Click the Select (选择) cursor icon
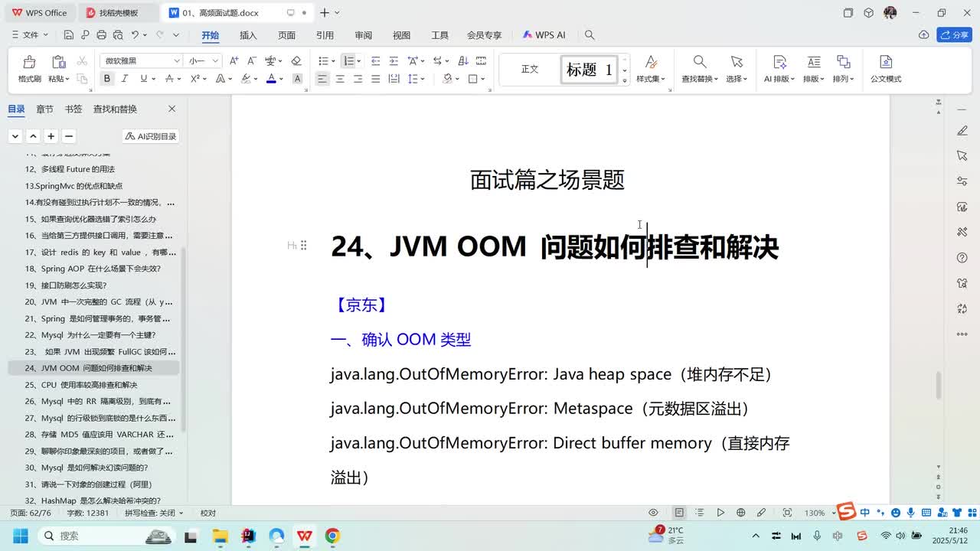Viewport: 980px width, 551px height. click(x=737, y=62)
